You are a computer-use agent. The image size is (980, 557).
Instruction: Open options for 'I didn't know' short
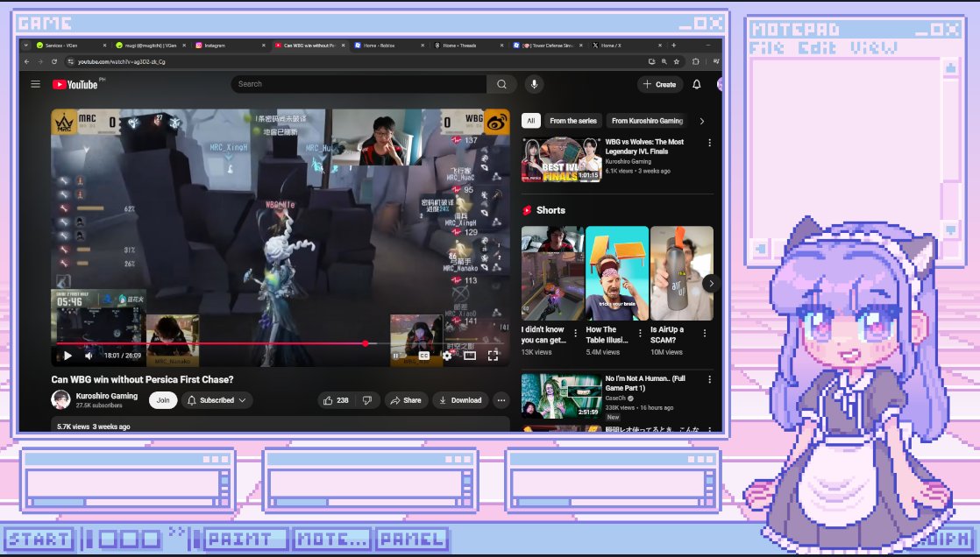pyautogui.click(x=576, y=334)
